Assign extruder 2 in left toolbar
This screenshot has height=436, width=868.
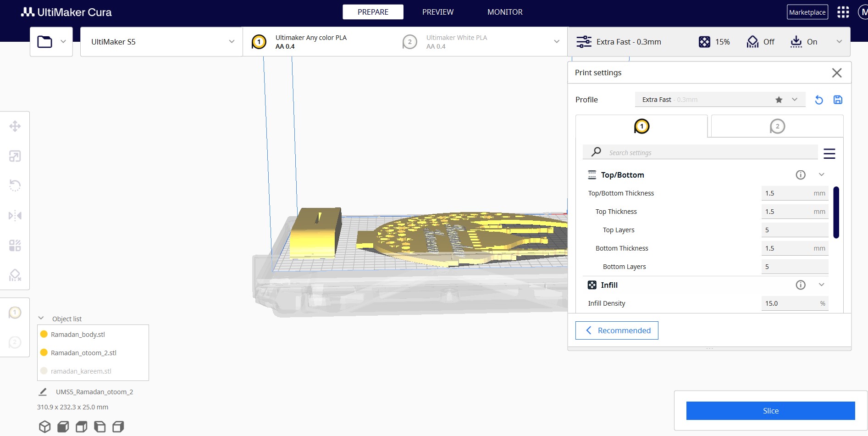(15, 342)
